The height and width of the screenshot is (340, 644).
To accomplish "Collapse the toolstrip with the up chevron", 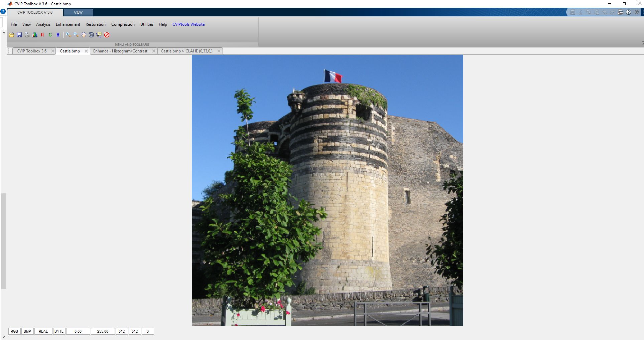I will (4, 33).
